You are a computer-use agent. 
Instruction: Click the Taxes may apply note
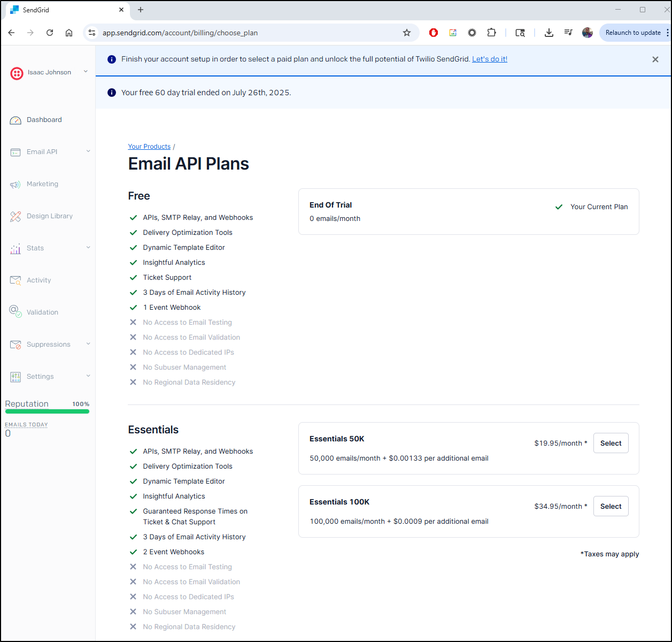click(x=609, y=554)
